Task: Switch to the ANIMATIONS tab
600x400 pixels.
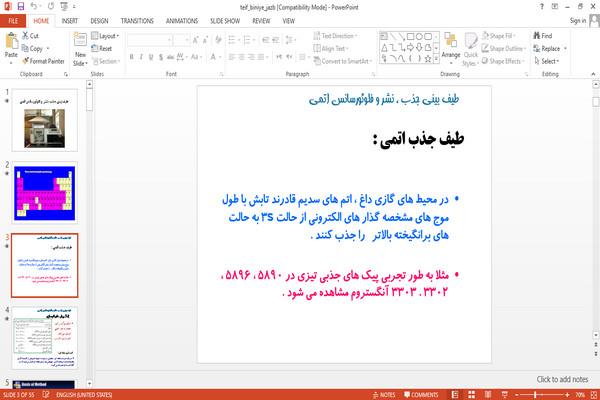Action: click(182, 21)
